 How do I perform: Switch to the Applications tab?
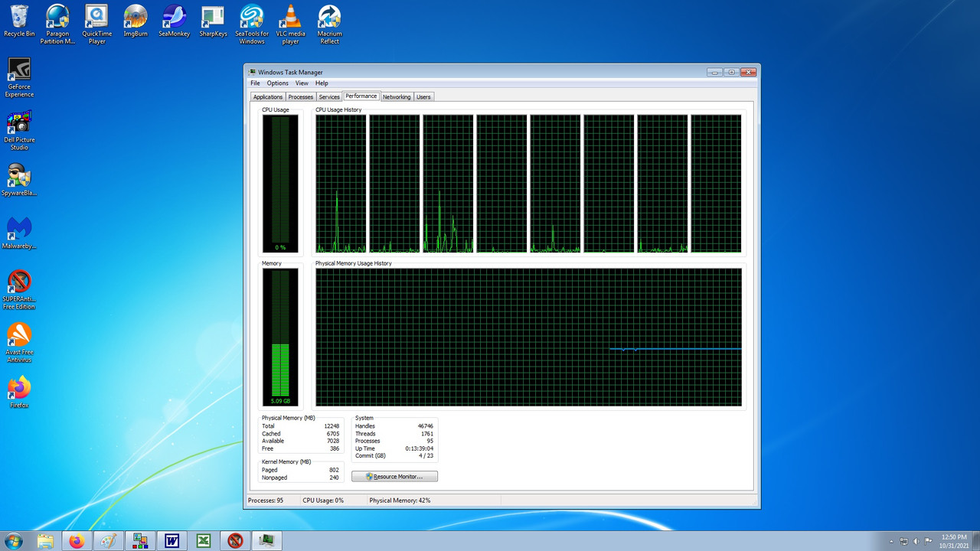[268, 97]
